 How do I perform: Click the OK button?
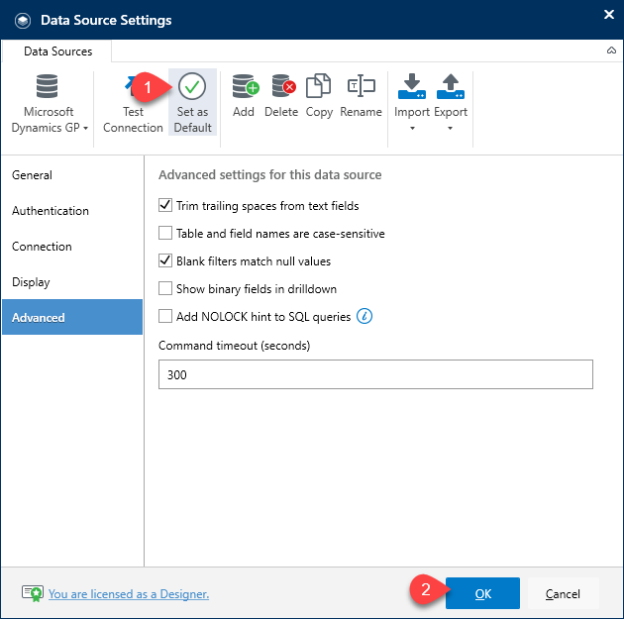tap(482, 593)
